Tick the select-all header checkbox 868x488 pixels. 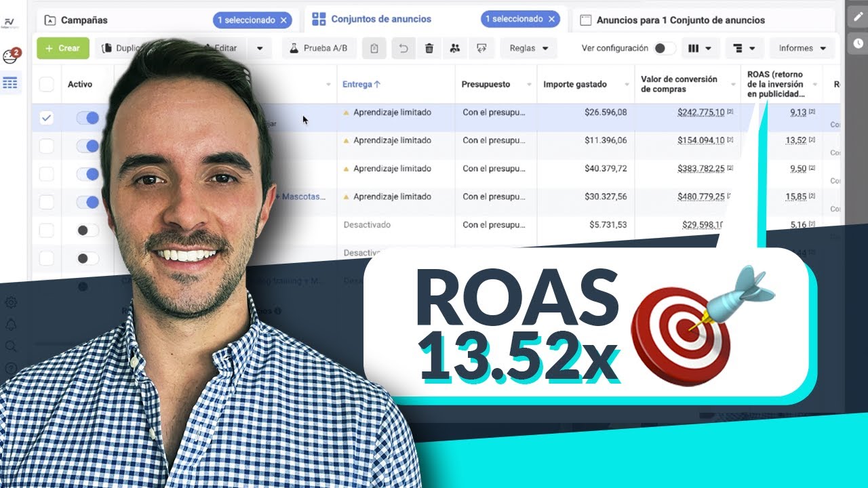(46, 84)
